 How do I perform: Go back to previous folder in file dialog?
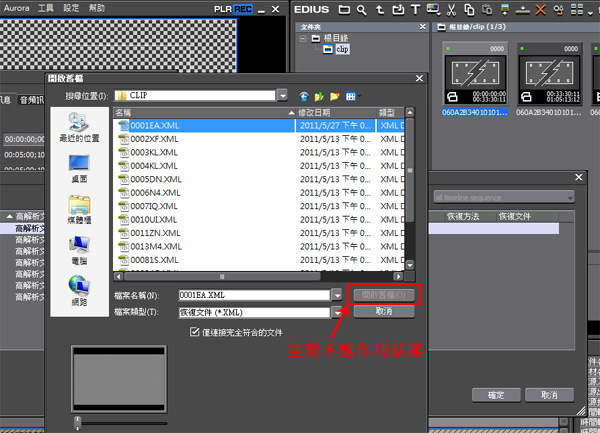304,96
